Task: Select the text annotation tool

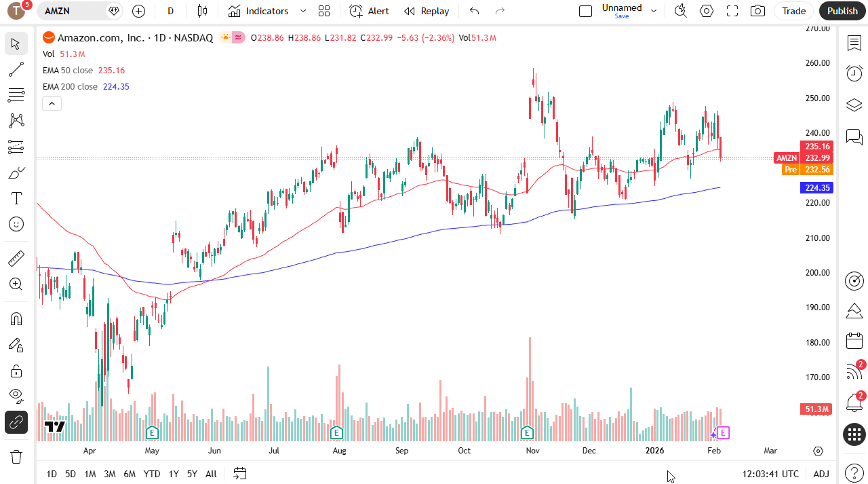Action: point(16,198)
